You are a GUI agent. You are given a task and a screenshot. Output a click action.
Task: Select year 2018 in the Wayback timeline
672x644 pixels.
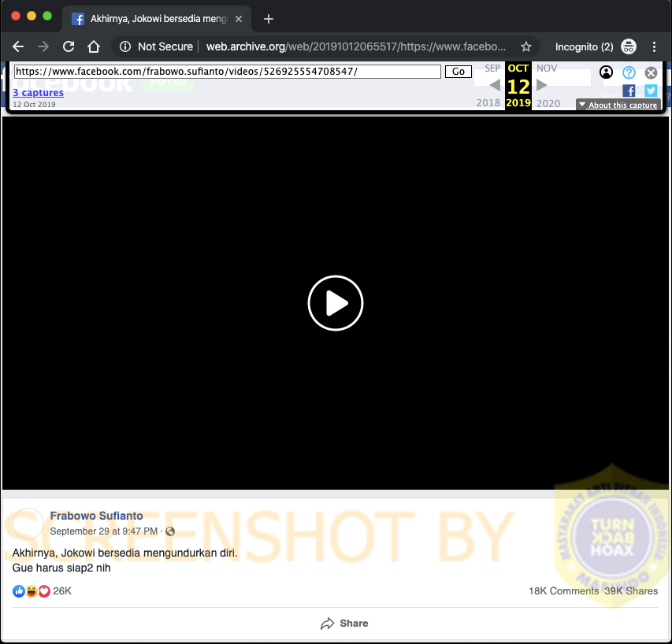488,103
